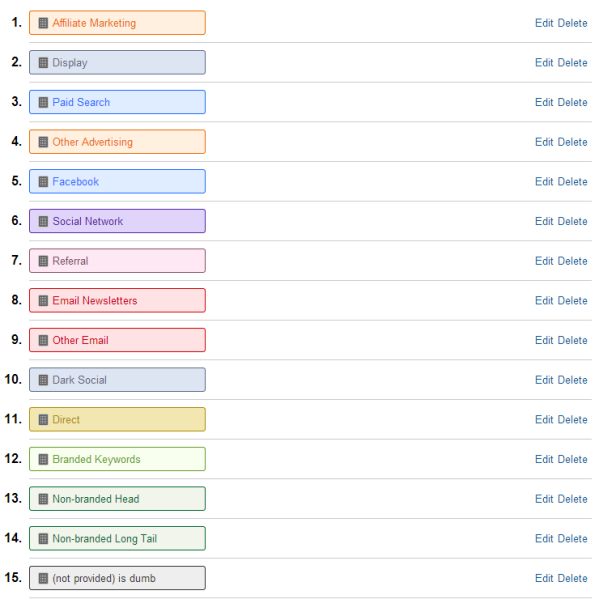Click the grid icon beside Affiliate Marketing

43,23
